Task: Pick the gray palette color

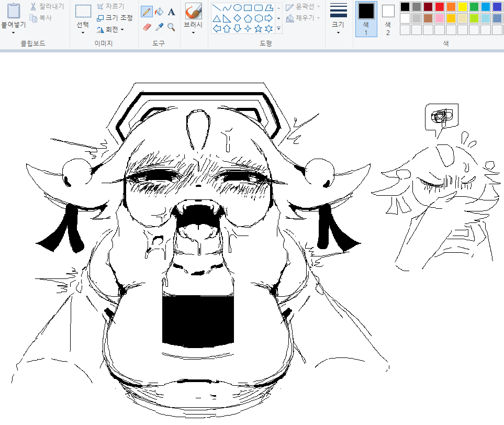Action: [417, 7]
